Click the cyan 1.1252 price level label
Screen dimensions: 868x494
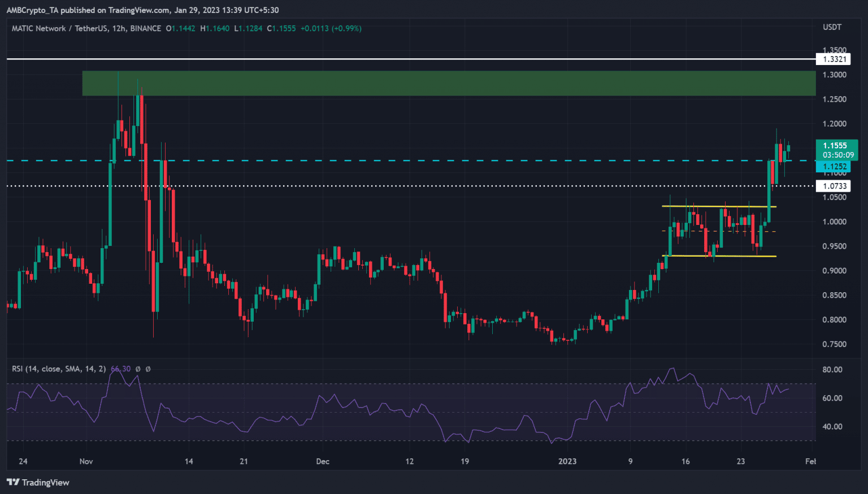pos(834,166)
